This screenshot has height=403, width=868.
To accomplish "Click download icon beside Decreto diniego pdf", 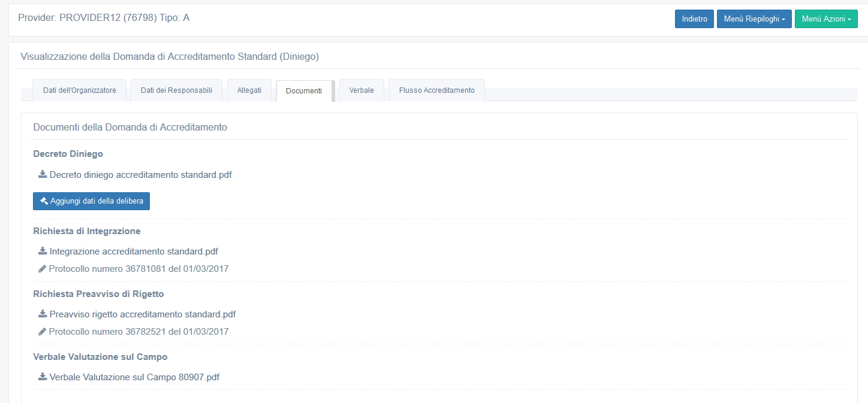I will point(43,175).
